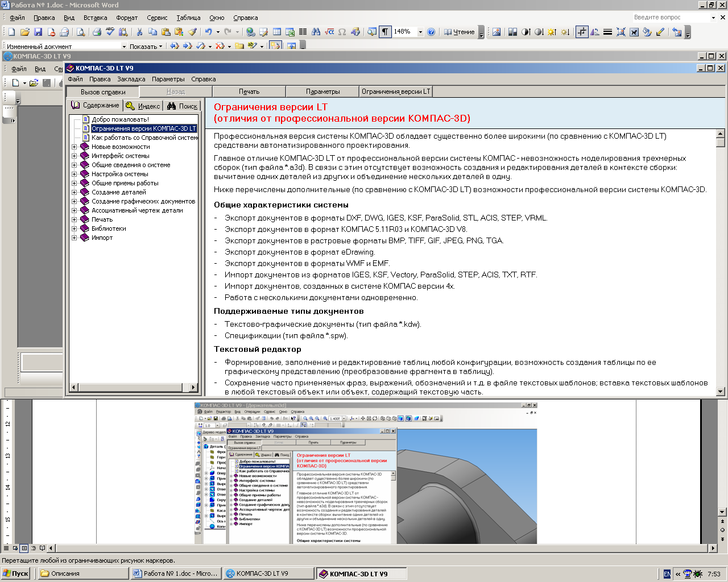This screenshot has height=582, width=728.
Task: Toggle the paragraph marks ¶ button
Action: (x=385, y=32)
